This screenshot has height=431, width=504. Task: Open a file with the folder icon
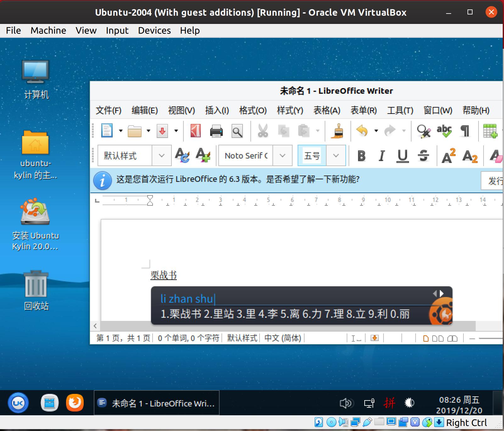135,131
